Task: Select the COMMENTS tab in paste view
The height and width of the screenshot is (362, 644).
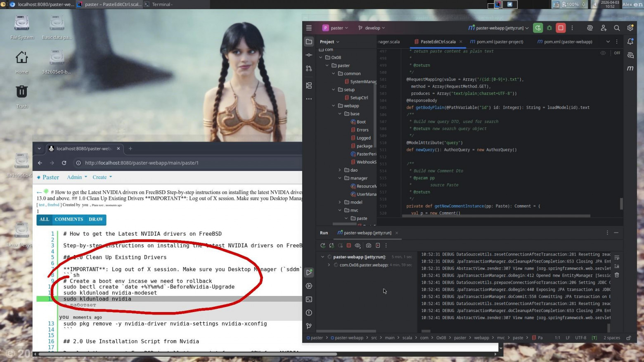Action: tap(69, 220)
